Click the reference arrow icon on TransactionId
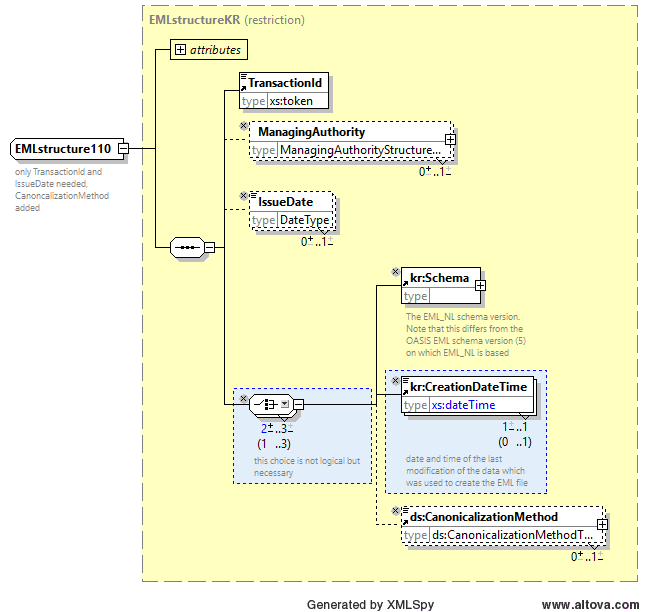Screen dimensions: 648x612 (244, 88)
